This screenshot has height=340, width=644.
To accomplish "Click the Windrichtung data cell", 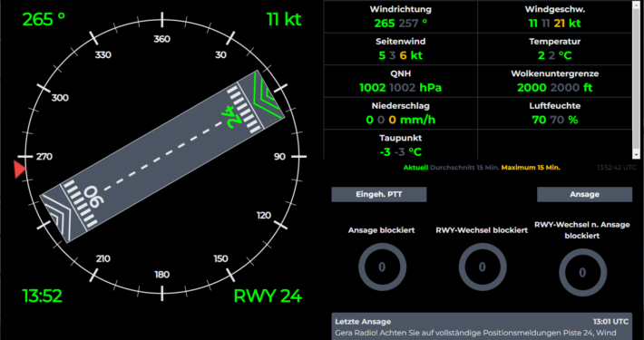I will coord(400,17).
